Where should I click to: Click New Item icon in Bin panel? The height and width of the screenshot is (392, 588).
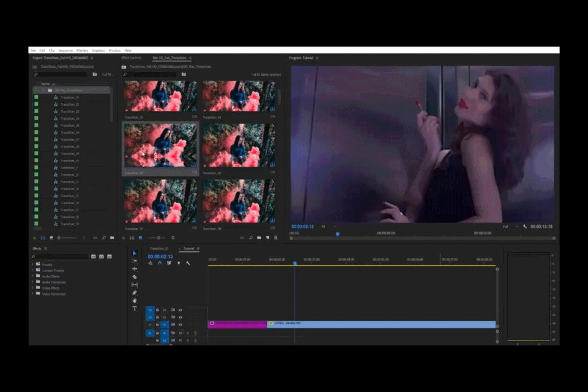tap(268, 238)
